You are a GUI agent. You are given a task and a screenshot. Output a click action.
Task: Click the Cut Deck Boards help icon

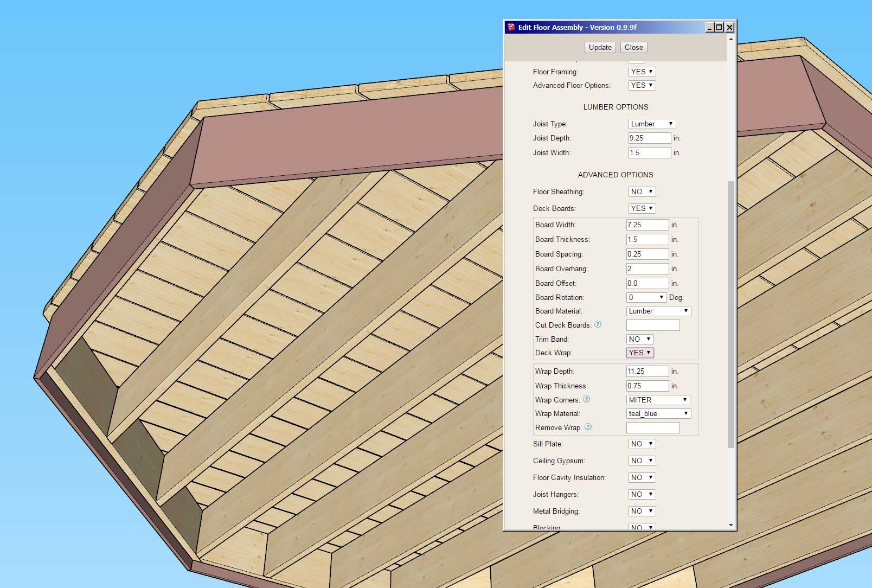pyautogui.click(x=598, y=324)
